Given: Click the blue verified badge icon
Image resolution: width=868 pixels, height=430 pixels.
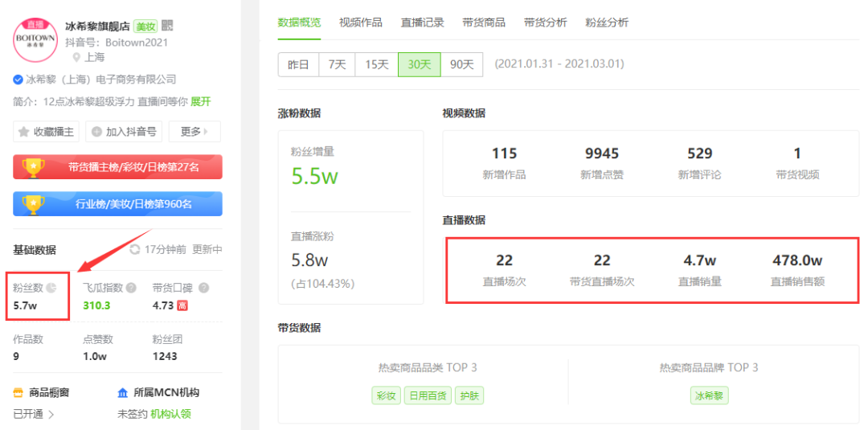Looking at the screenshot, I should (x=18, y=80).
